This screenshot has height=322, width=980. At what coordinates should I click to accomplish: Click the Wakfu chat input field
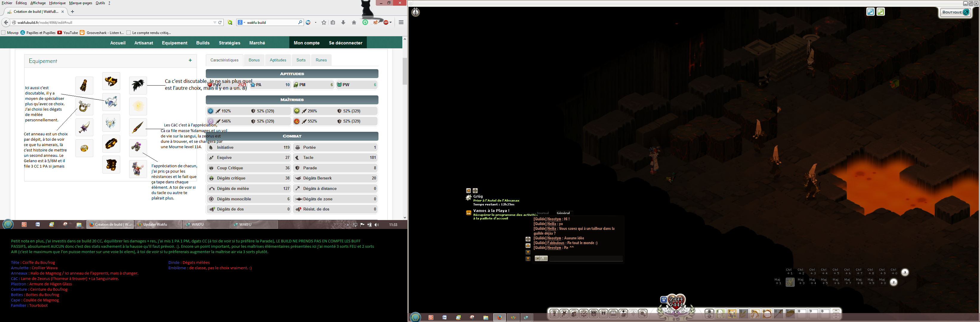pos(586,258)
